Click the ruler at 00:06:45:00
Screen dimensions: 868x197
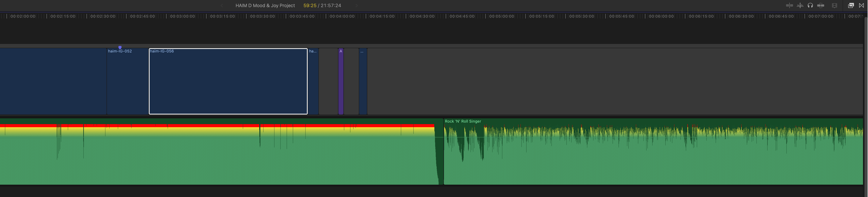pyautogui.click(x=781, y=16)
